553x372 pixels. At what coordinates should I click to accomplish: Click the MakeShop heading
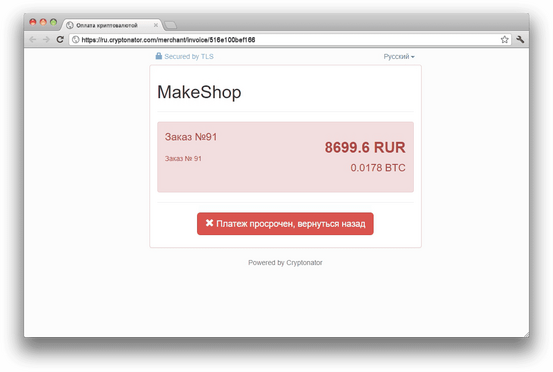pyautogui.click(x=199, y=92)
